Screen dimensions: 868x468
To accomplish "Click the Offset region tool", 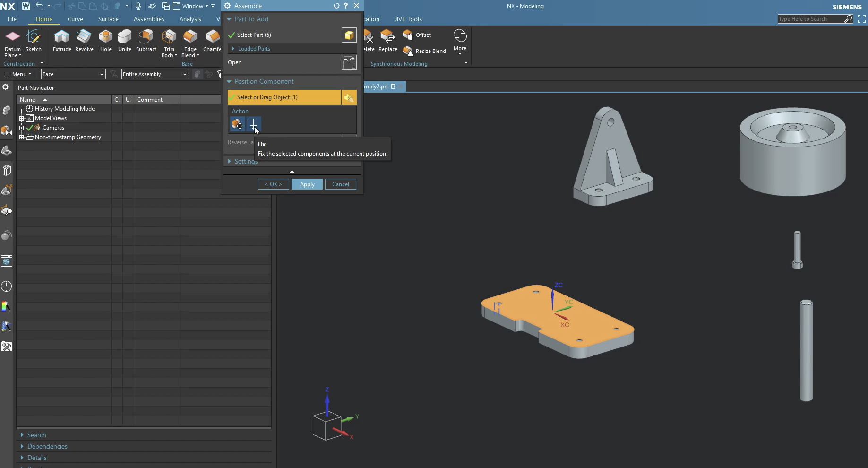I will (417, 35).
